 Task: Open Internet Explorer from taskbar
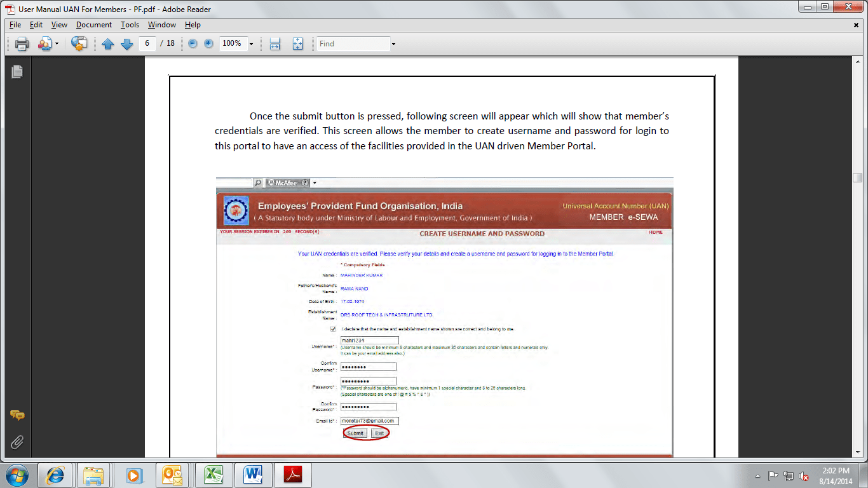(x=55, y=475)
